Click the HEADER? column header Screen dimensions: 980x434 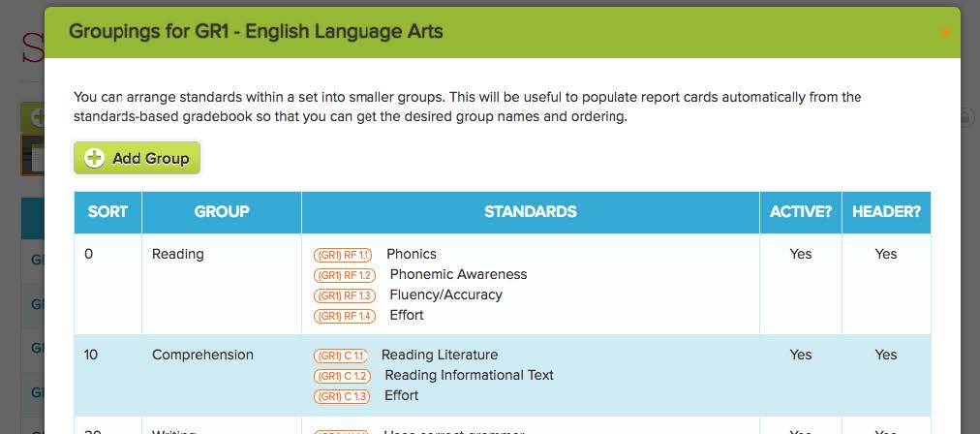(886, 212)
